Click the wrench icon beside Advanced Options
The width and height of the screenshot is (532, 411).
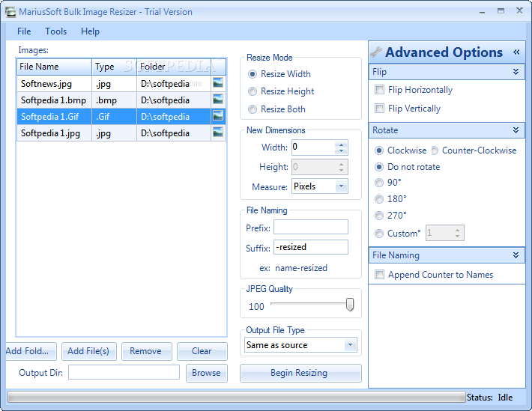[376, 52]
